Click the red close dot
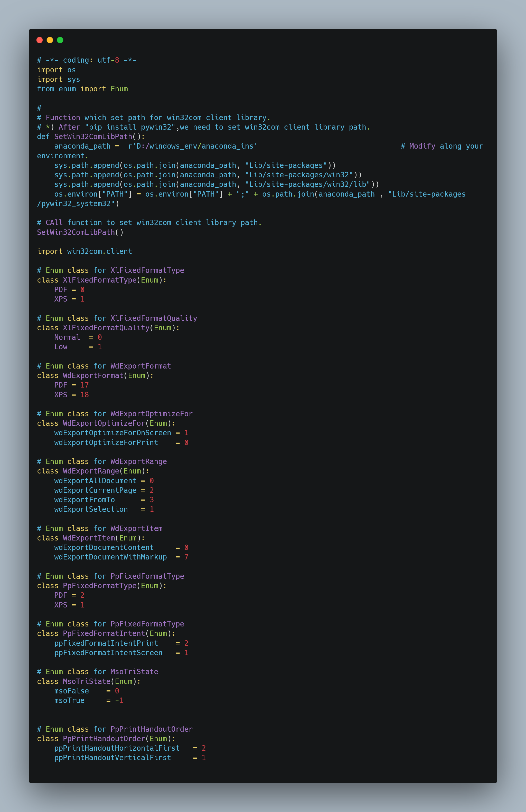Screen dimensions: 526x812 [40, 40]
